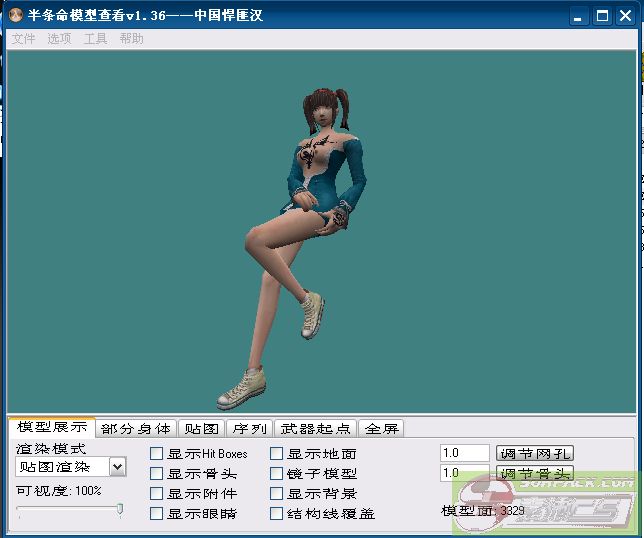Open the 文件 menu
This screenshot has height=538, width=644.
pyautogui.click(x=22, y=39)
